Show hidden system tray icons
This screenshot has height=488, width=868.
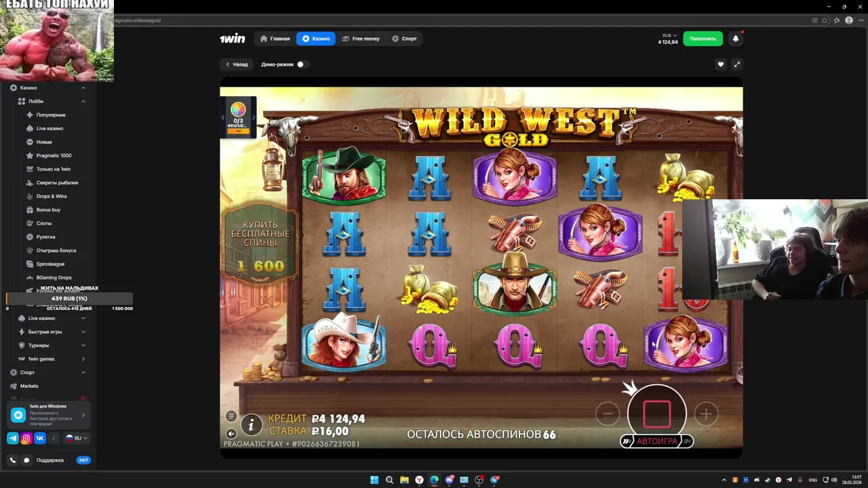coord(724,480)
